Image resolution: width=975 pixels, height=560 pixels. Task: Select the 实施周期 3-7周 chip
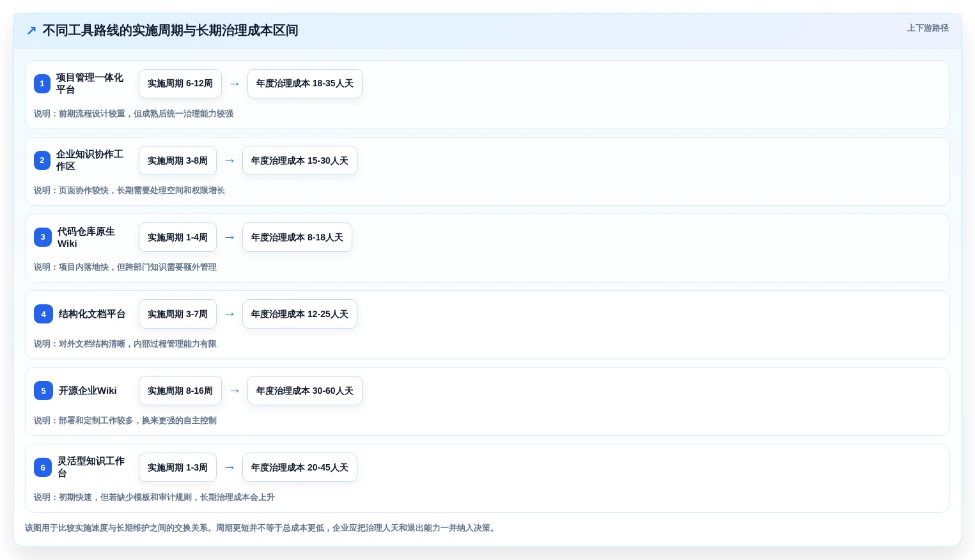click(178, 314)
